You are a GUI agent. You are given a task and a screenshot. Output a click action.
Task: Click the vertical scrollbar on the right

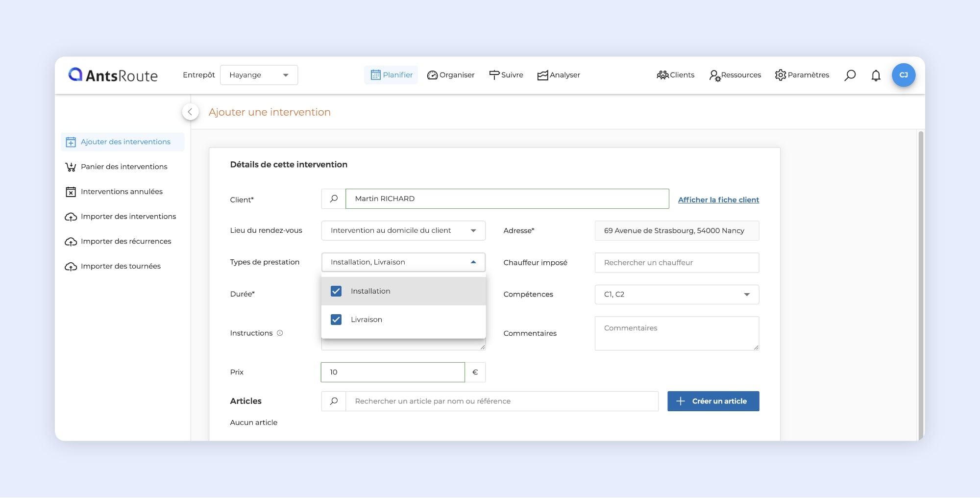[920, 284]
